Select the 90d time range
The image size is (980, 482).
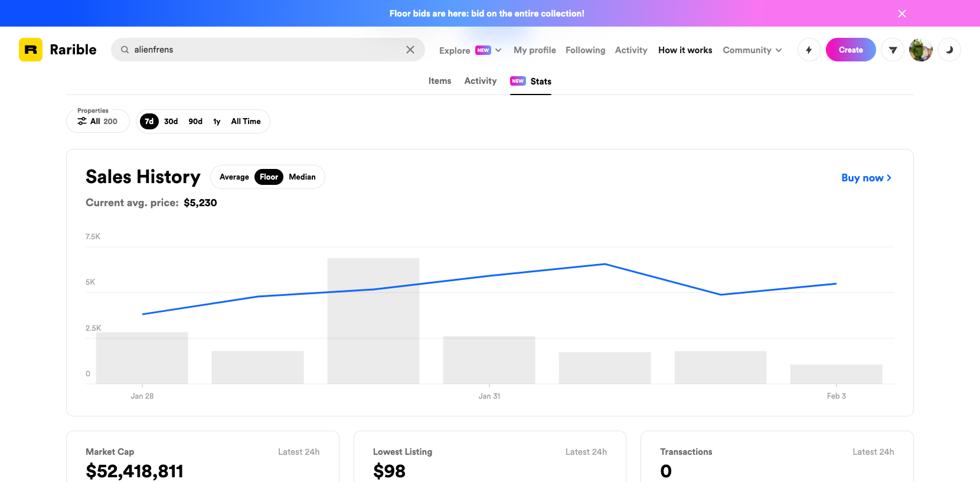pyautogui.click(x=195, y=121)
